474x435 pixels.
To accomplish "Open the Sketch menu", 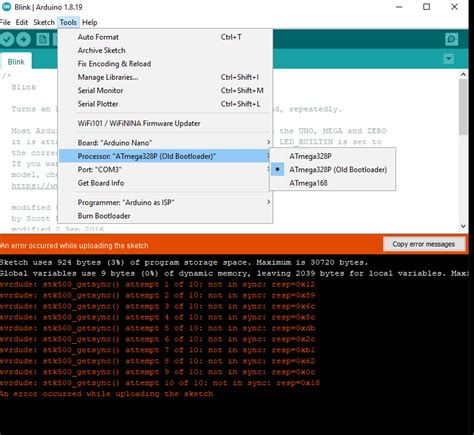I will coord(44,22).
